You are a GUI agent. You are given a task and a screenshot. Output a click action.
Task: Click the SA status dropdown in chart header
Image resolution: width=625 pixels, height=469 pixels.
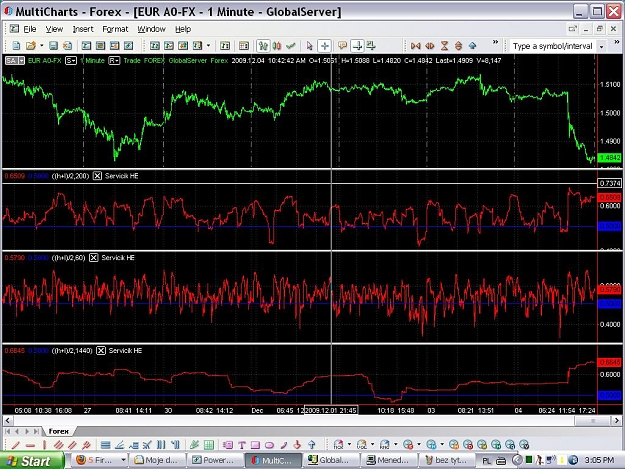click(15, 61)
